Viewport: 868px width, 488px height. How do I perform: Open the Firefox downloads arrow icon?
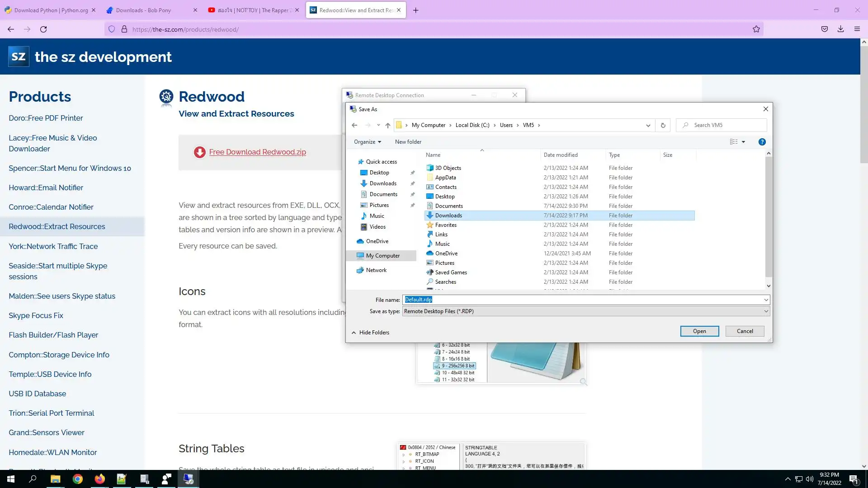[840, 29]
